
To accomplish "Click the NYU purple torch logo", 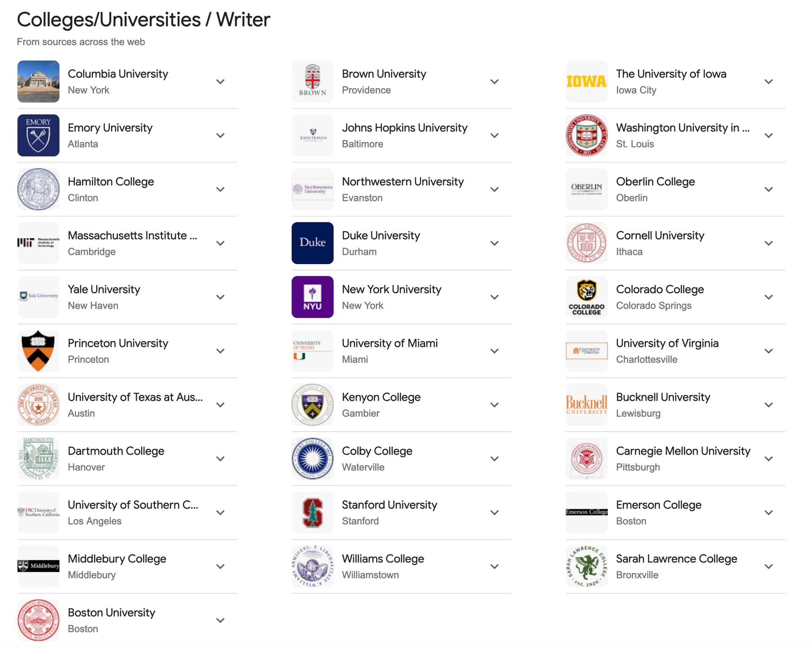I will pos(312,297).
